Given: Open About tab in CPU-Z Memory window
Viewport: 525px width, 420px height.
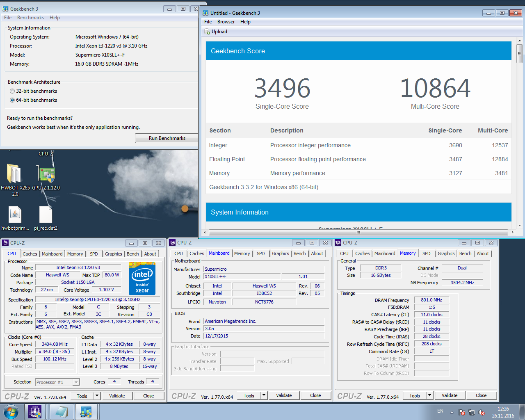Looking at the screenshot, I should (483, 253).
